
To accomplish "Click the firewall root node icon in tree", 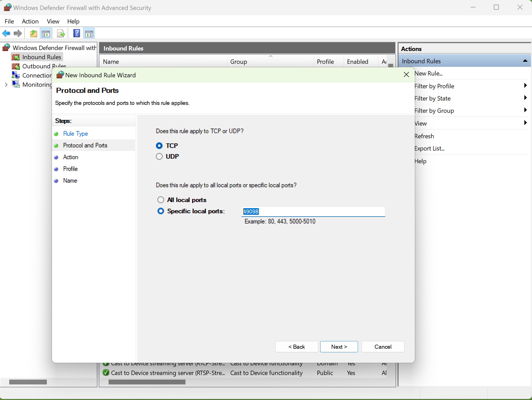I will point(6,48).
